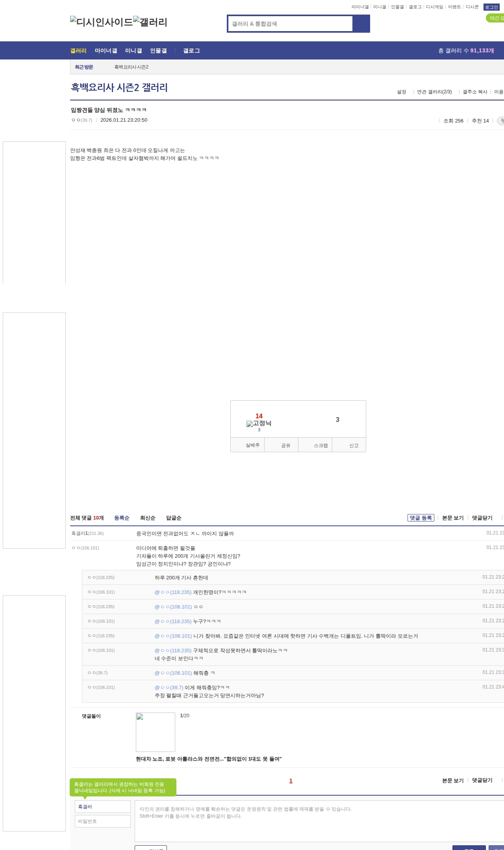Sort comments by 최신순
504x850 pixels.
click(x=148, y=518)
